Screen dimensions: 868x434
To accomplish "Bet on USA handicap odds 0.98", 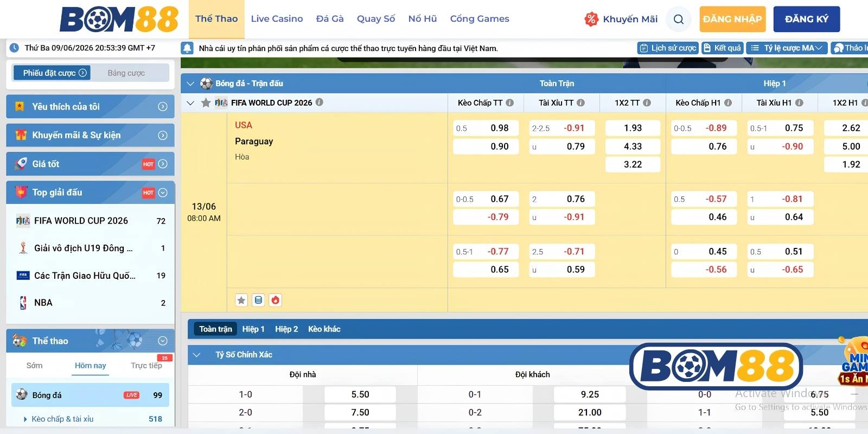I will pos(486,128).
